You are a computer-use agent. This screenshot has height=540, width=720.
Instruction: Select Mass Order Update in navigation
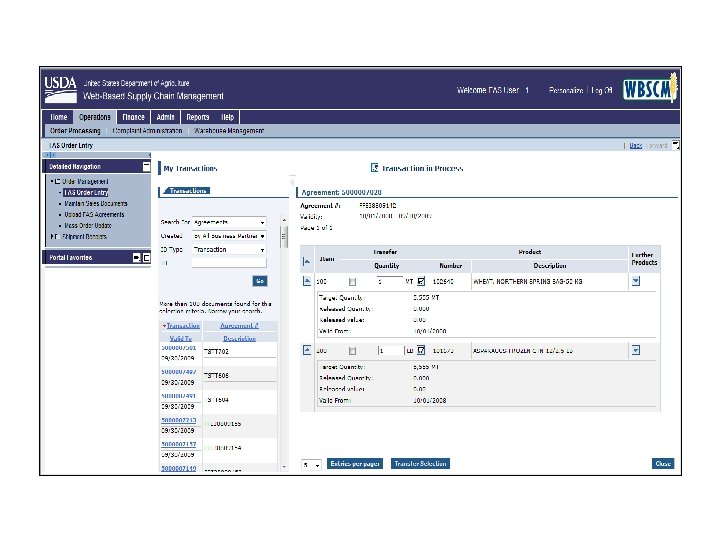[x=88, y=225]
